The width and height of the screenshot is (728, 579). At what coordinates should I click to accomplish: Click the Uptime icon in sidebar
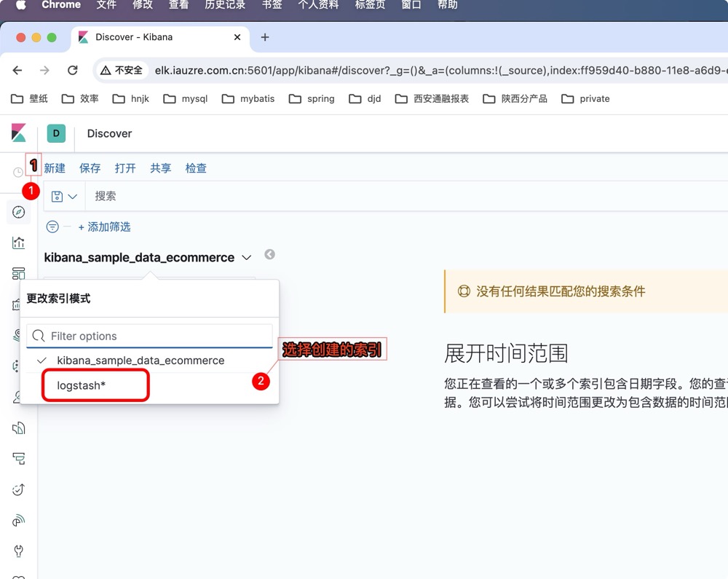pos(19,489)
